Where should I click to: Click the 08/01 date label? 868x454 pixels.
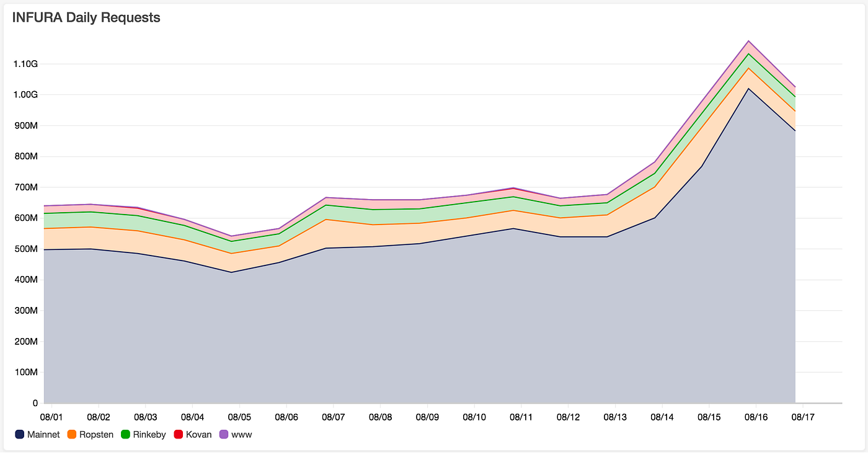(51, 417)
